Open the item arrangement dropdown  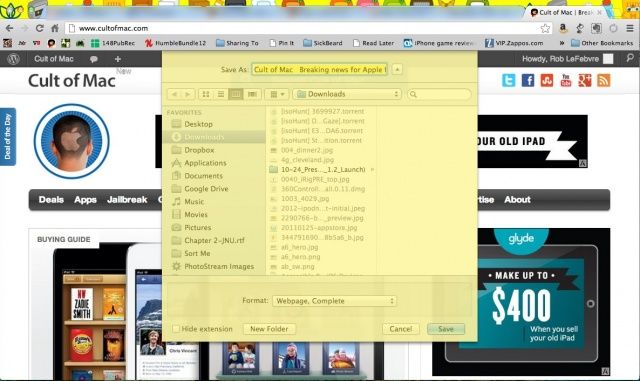click(x=277, y=94)
